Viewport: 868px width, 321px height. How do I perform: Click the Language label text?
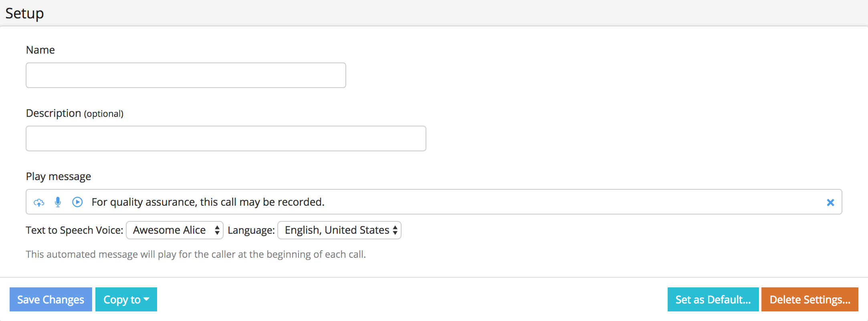coord(251,231)
